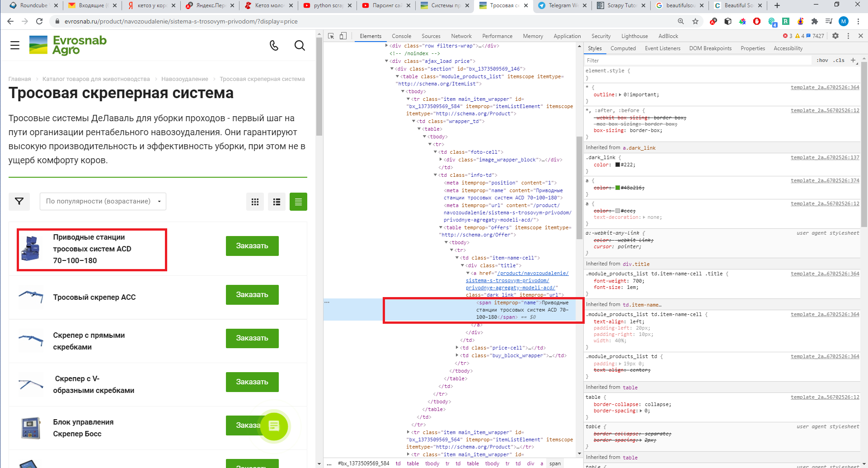This screenshot has width=868, height=468.
Task: Open the green chat widget button
Action: click(x=274, y=426)
